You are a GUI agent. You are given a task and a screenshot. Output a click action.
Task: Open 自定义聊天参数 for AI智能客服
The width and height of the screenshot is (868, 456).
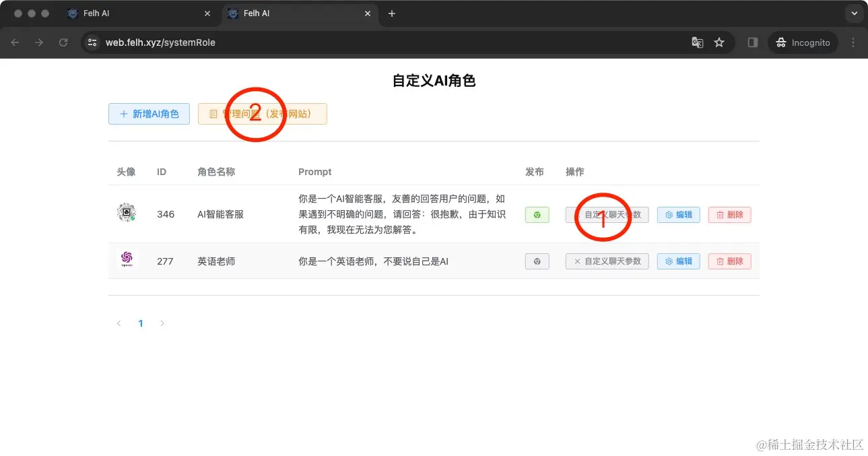[x=607, y=215]
